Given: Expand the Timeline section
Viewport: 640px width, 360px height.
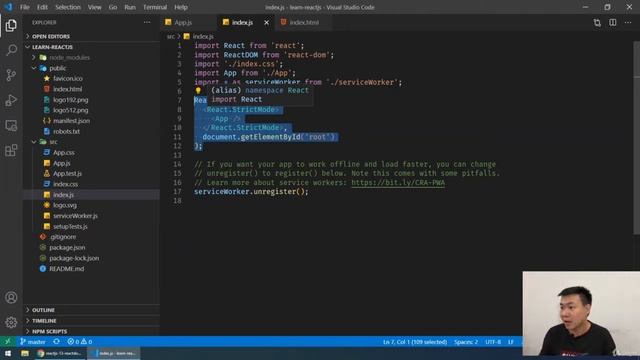Looking at the screenshot, I should coord(44,321).
